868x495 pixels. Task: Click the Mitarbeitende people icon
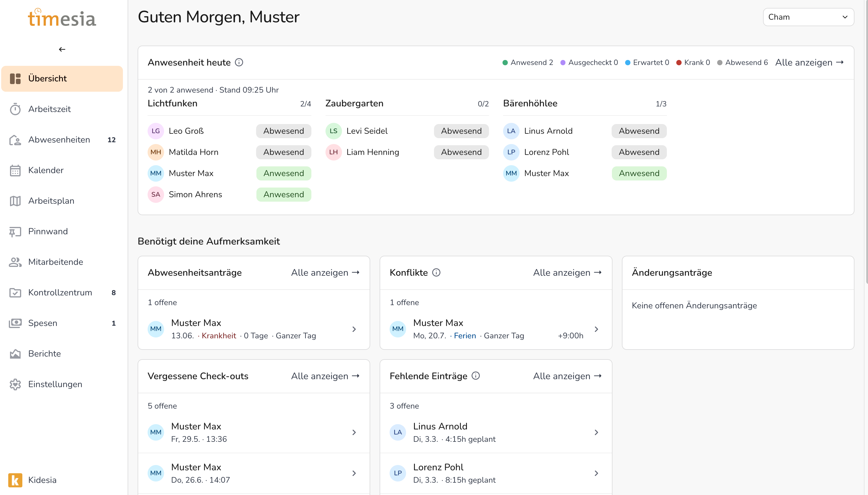tap(15, 262)
